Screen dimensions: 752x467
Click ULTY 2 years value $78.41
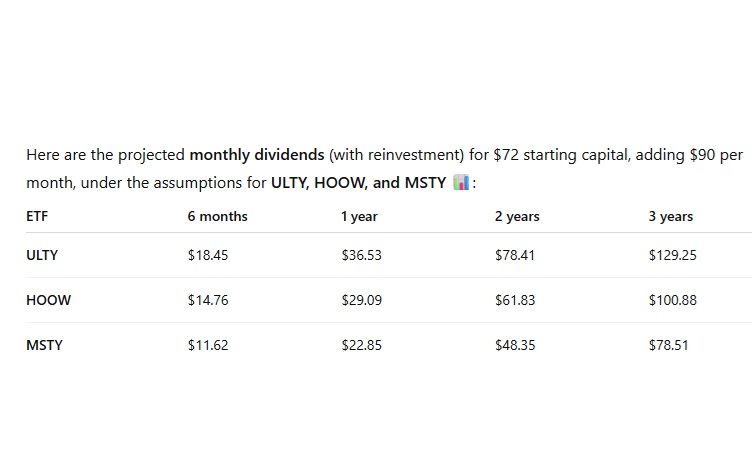[515, 255]
